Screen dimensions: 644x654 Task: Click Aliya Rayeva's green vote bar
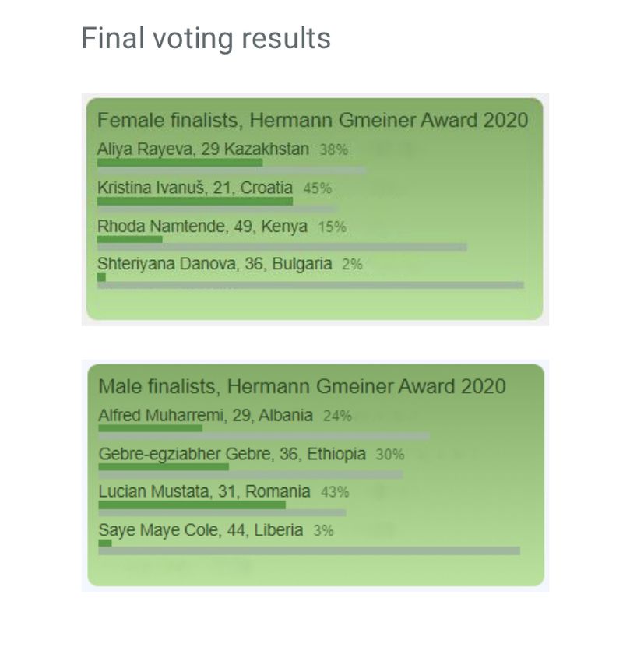click(x=179, y=163)
